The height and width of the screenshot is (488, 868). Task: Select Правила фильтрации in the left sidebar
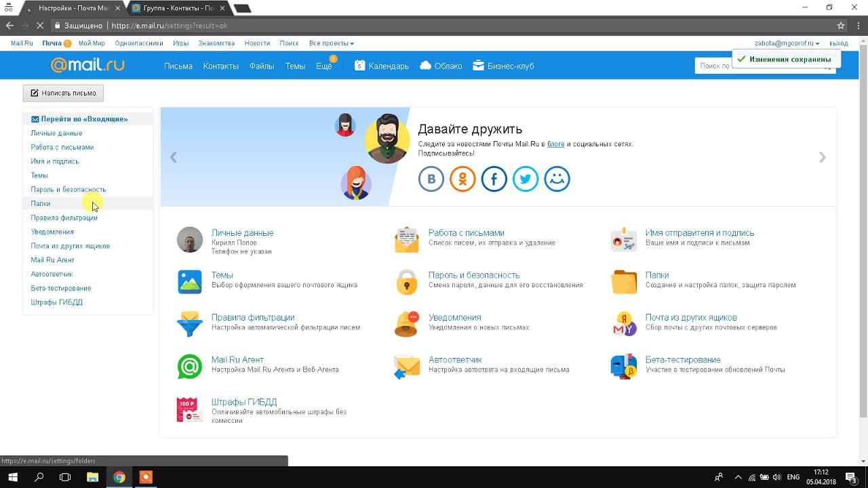tap(64, 218)
